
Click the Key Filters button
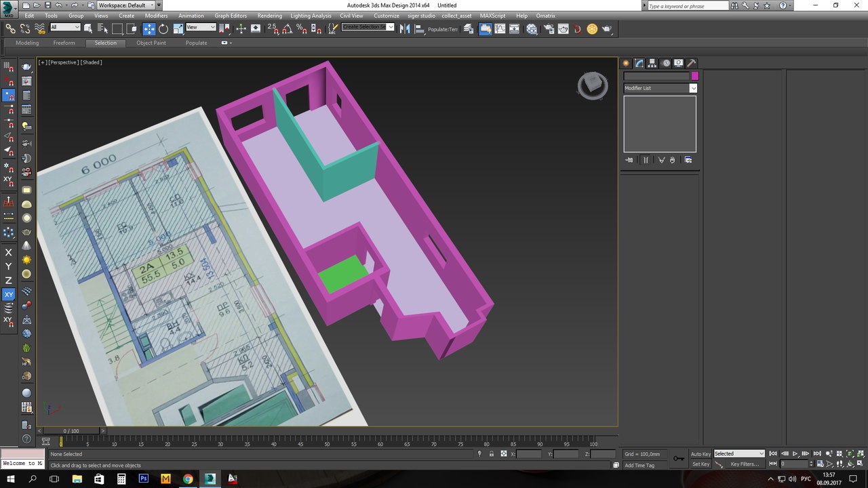click(744, 464)
